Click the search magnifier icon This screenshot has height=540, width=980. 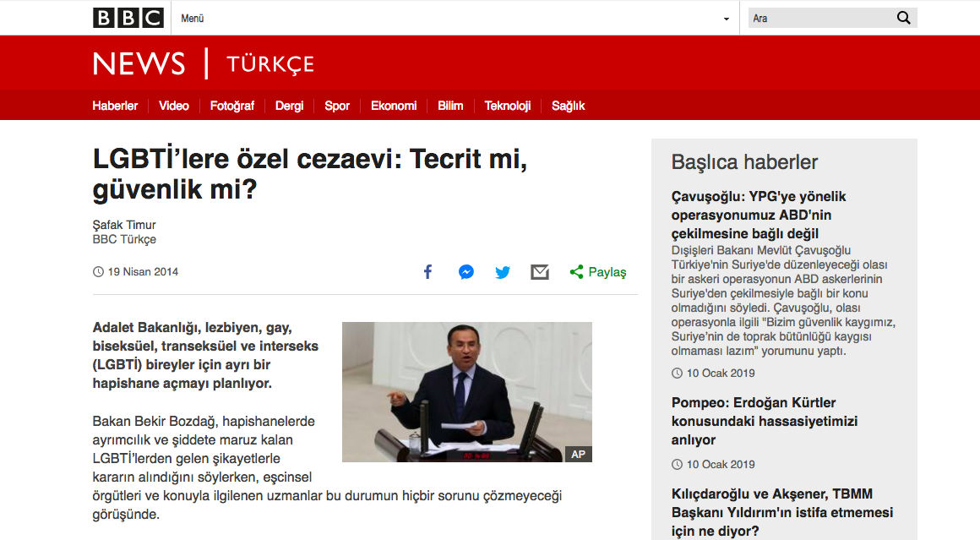[903, 17]
